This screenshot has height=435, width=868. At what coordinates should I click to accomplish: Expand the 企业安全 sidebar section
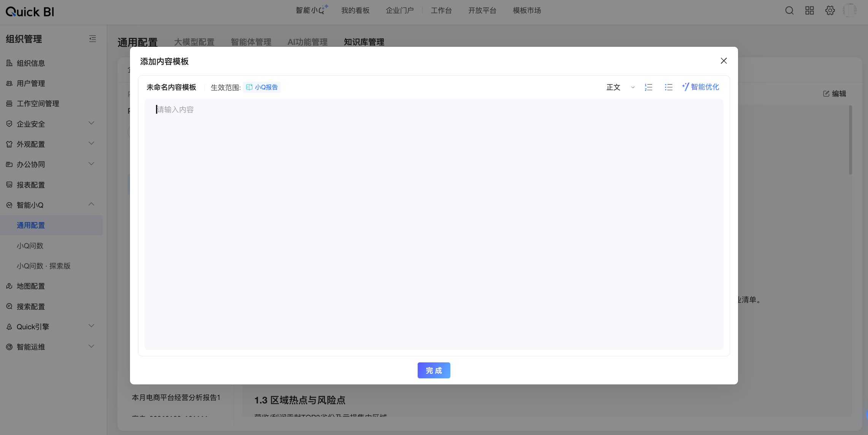pyautogui.click(x=91, y=123)
